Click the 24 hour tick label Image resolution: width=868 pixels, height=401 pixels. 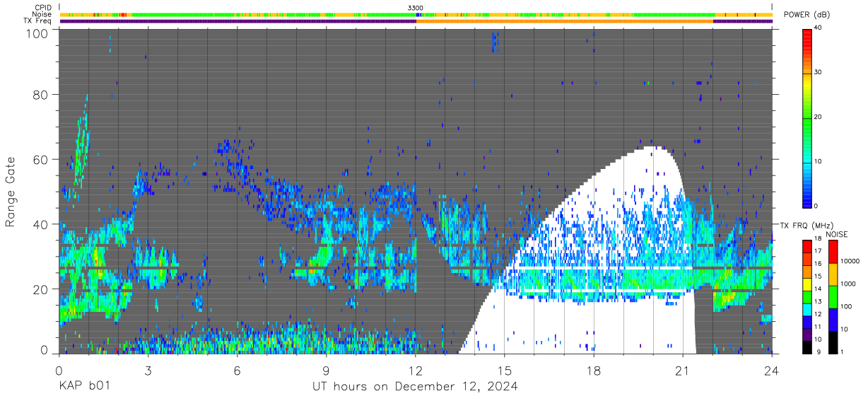pos(772,371)
